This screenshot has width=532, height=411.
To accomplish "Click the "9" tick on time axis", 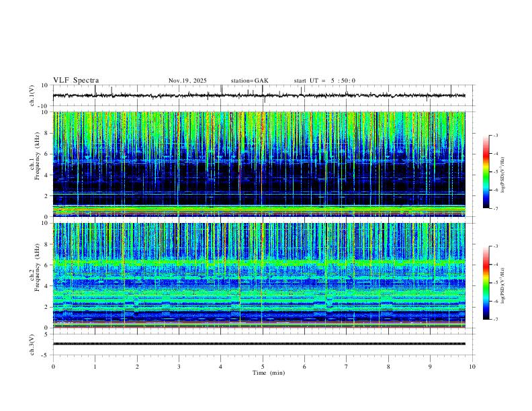I will (x=430, y=367).
